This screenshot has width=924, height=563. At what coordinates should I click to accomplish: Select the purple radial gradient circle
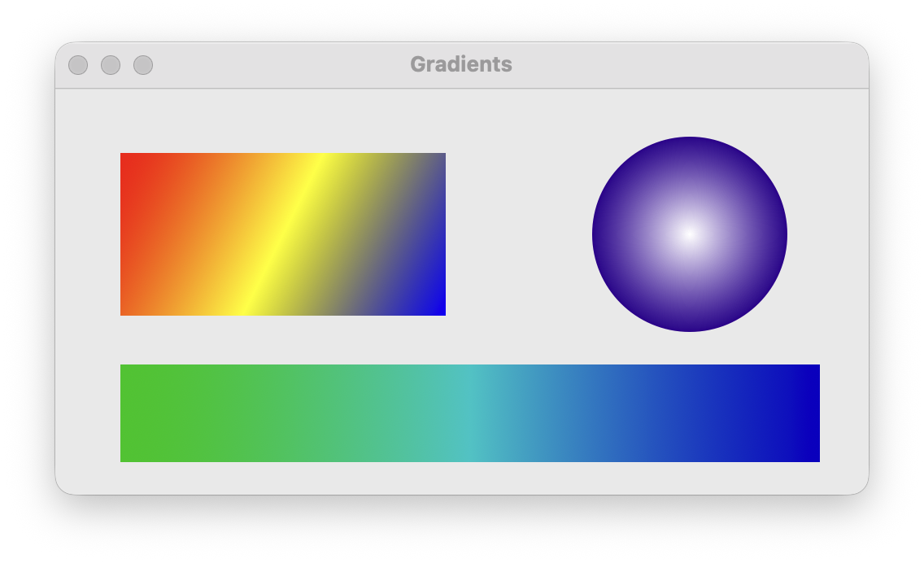click(x=689, y=234)
